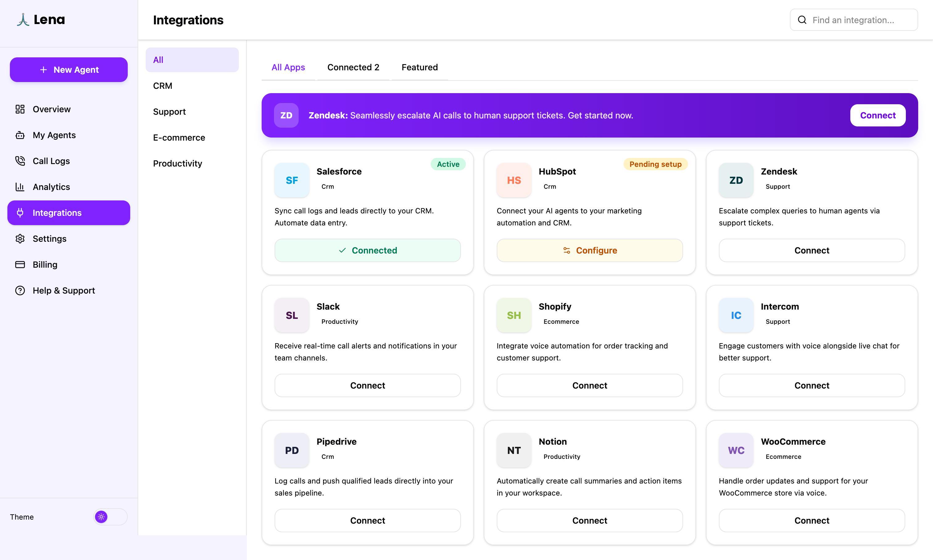Switch to the All Apps tab
The width and height of the screenshot is (933, 560).
[288, 67]
